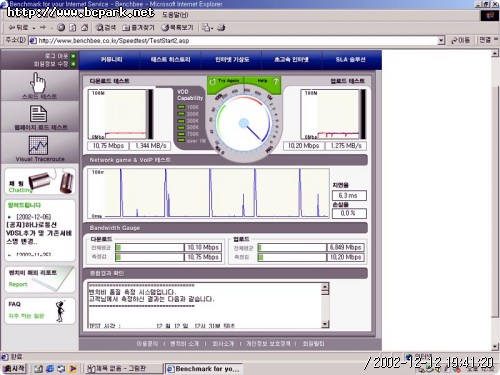This screenshot has height=375, width=500.
Task: Click the 회사소개 footer link
Action: click(223, 343)
